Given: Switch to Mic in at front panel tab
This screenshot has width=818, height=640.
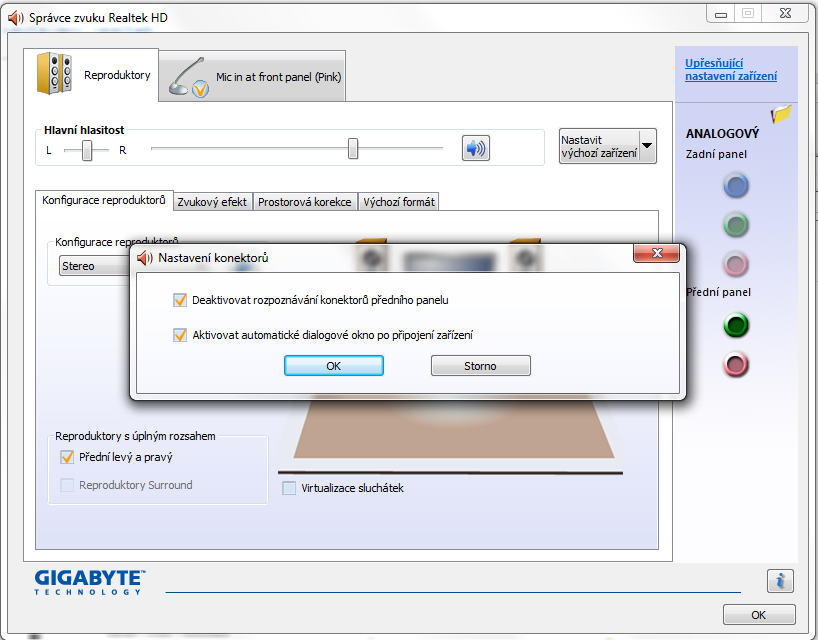Looking at the screenshot, I should pos(252,77).
